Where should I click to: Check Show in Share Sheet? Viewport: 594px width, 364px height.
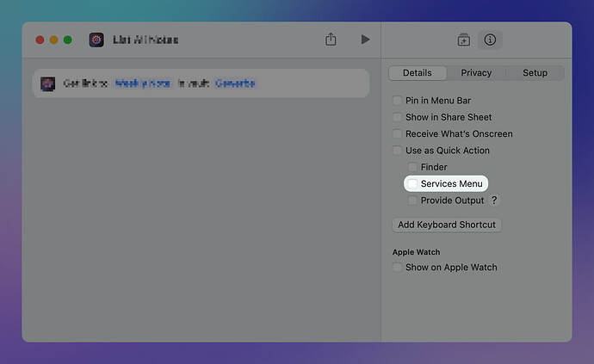(398, 117)
